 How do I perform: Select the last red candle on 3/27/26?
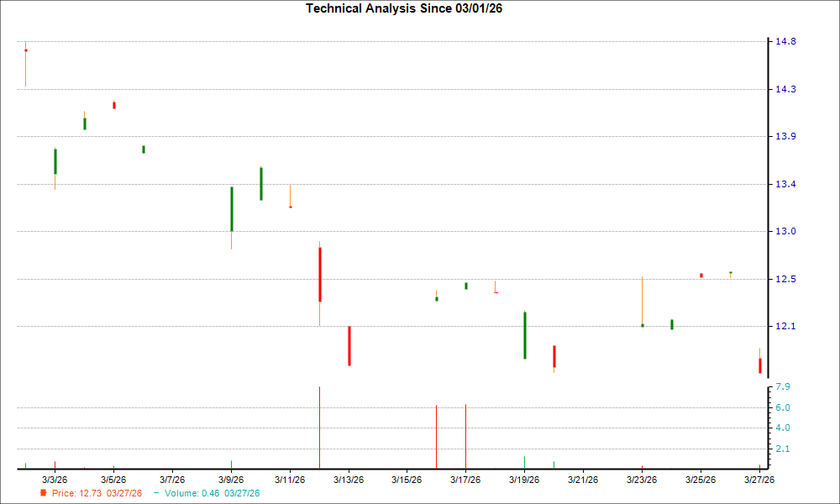click(x=759, y=365)
